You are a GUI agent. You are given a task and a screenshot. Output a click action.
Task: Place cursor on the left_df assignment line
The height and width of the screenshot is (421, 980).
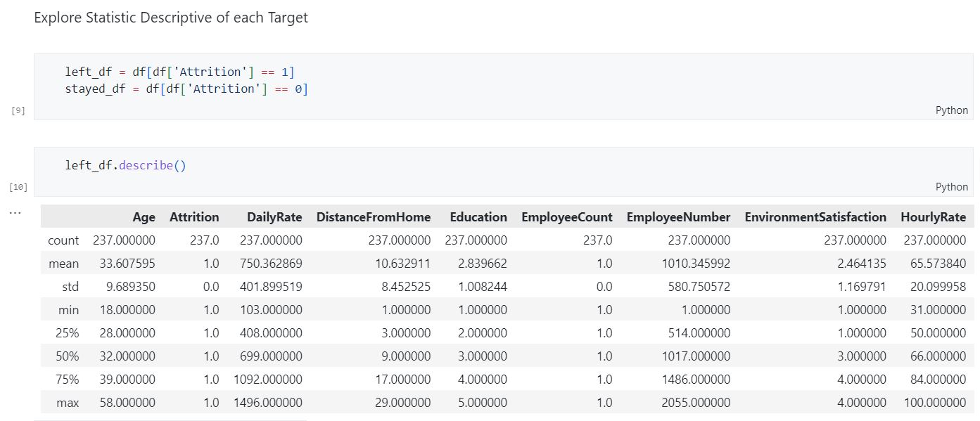pyautogui.click(x=179, y=72)
